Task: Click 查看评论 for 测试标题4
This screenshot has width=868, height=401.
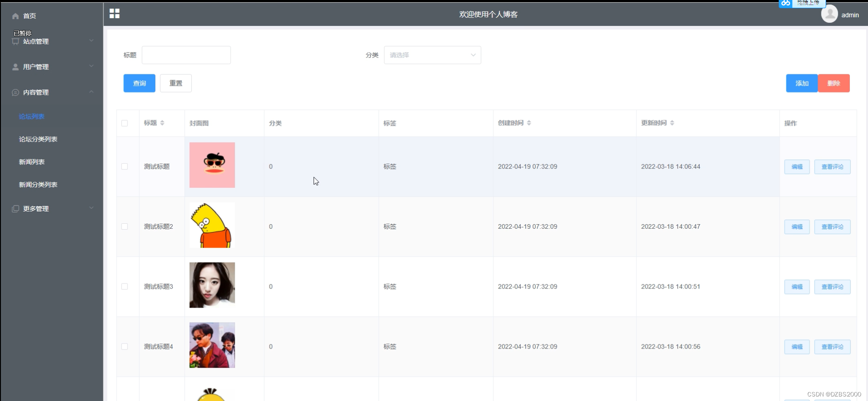Action: point(832,347)
